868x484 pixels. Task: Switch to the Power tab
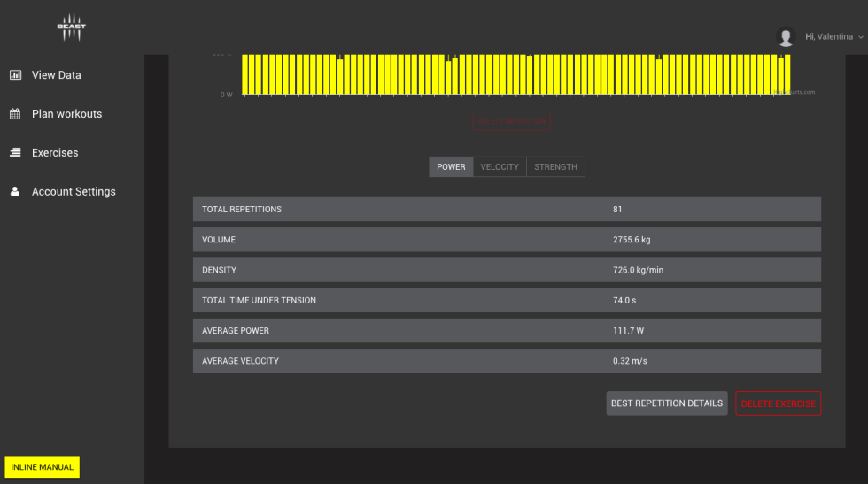[x=451, y=167]
